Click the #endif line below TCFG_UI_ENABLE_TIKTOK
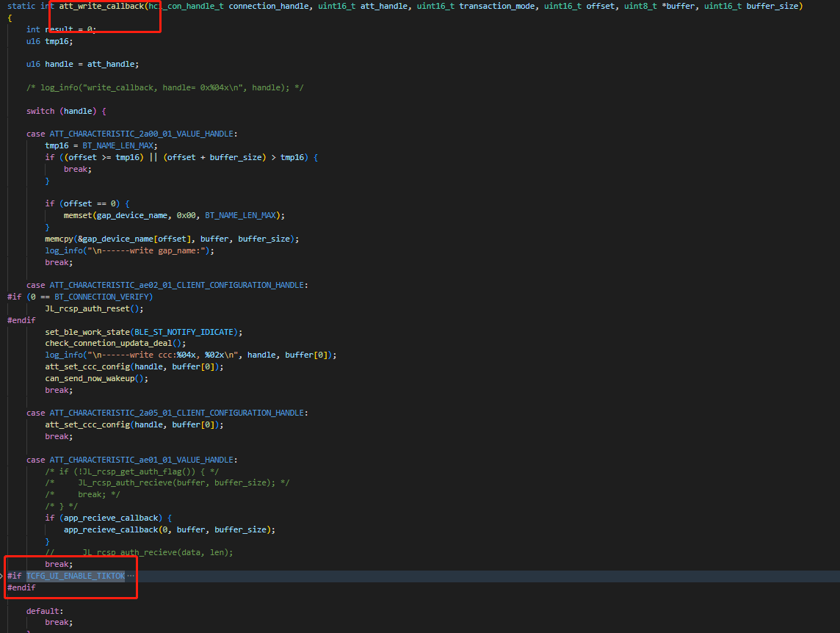The height and width of the screenshot is (633, 840). point(21,588)
